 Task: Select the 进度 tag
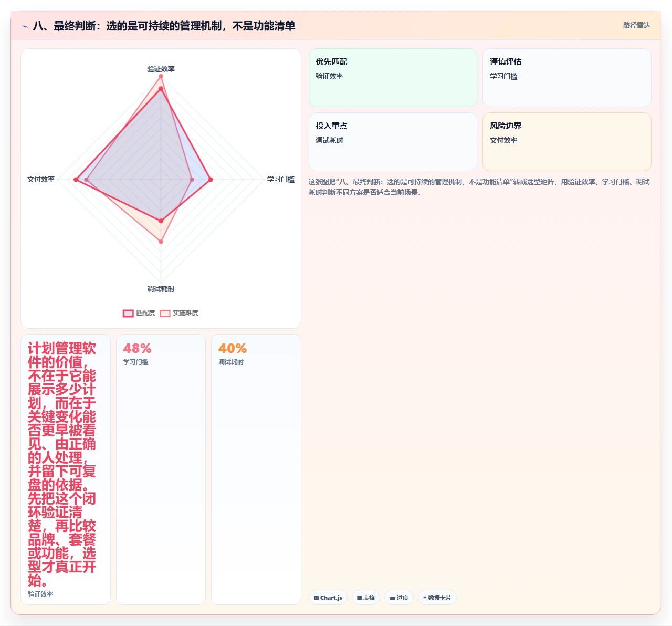tap(399, 598)
